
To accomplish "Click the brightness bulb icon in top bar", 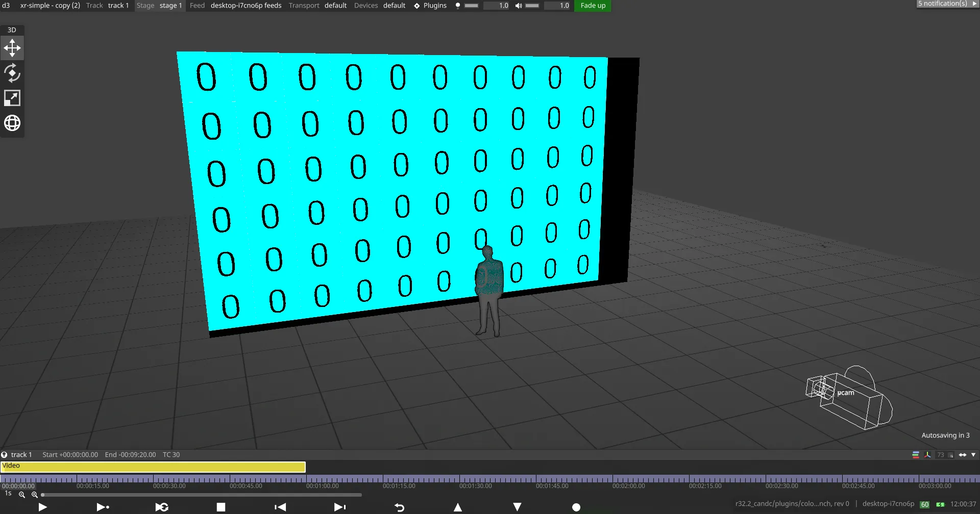I will [x=457, y=6].
